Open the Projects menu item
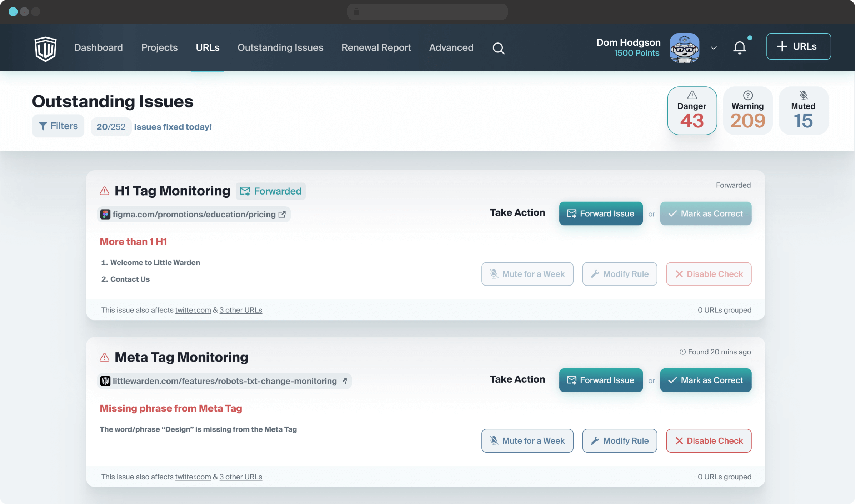Screen dimensions: 855x504 pyautogui.click(x=159, y=47)
